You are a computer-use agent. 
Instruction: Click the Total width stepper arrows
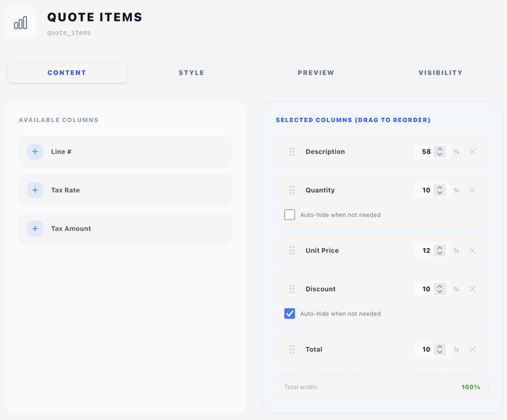[x=440, y=349]
